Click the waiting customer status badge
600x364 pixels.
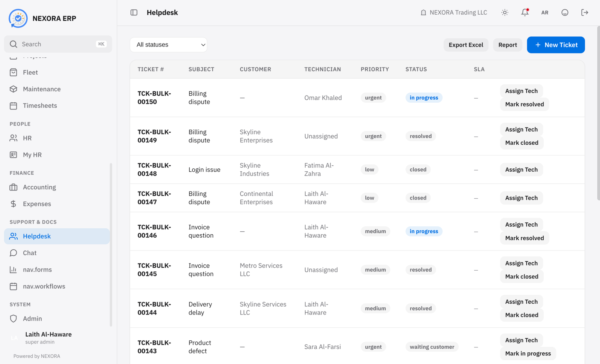pos(432,347)
